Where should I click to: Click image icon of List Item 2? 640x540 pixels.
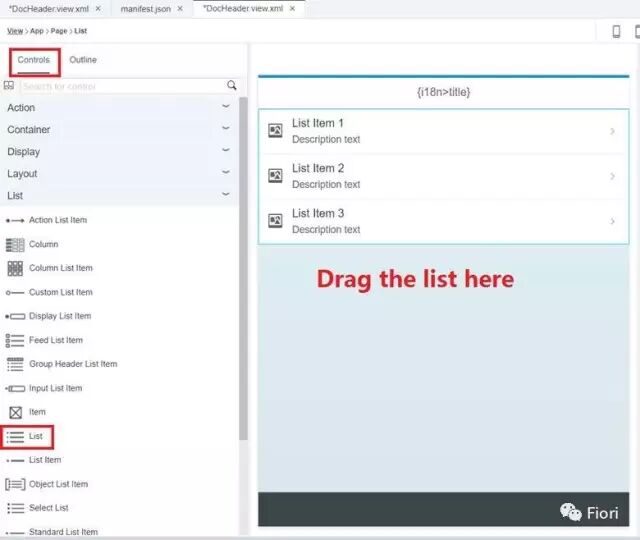[x=275, y=176]
